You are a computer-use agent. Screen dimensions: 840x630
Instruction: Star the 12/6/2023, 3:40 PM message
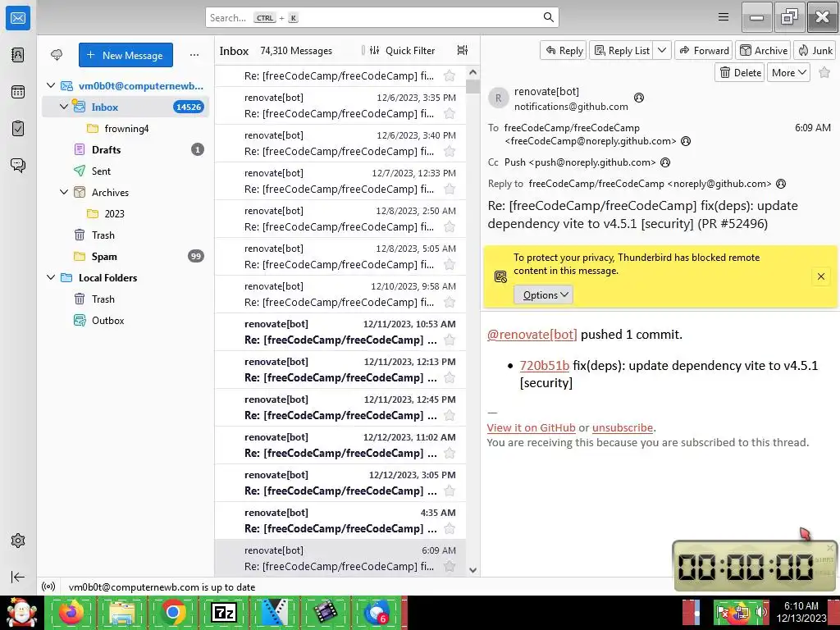450,151
